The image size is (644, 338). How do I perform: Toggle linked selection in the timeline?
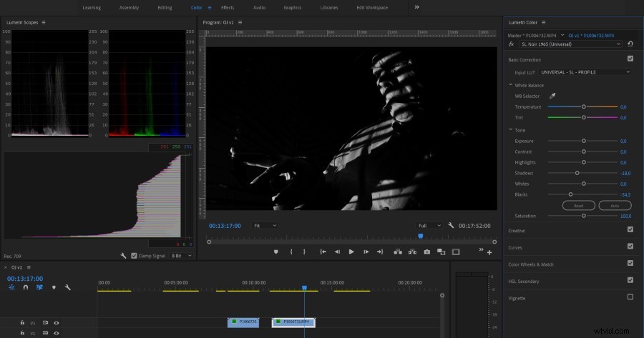click(x=39, y=287)
